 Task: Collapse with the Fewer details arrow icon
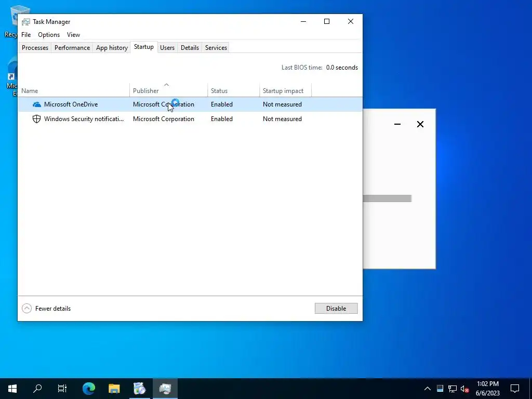click(x=27, y=309)
